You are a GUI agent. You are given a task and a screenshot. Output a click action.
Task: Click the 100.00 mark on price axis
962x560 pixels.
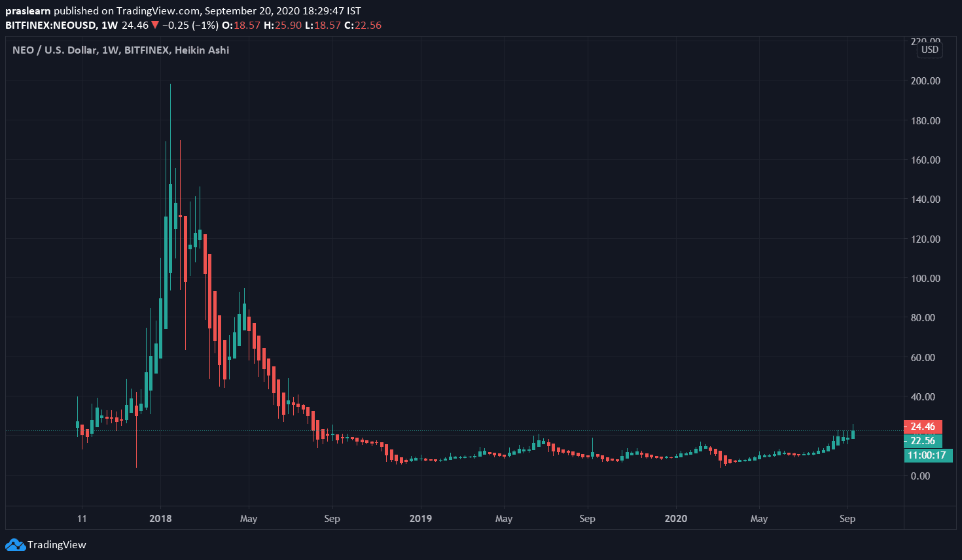[925, 279]
